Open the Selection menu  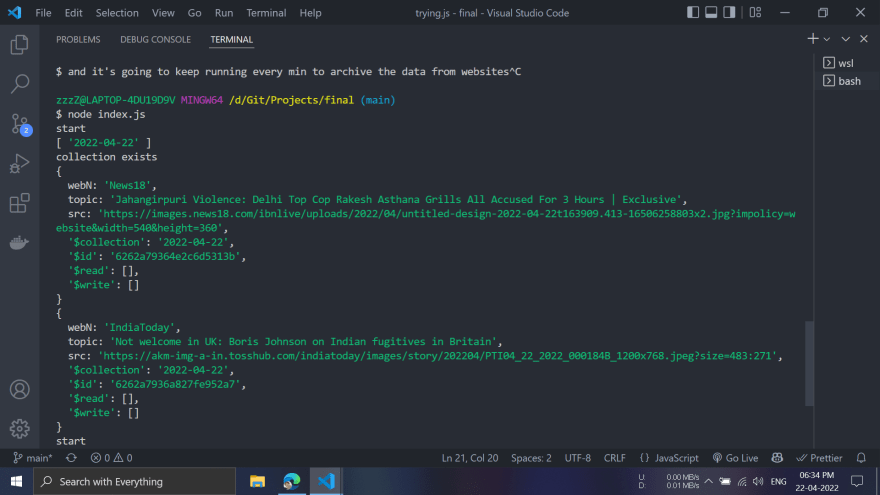[117, 12]
